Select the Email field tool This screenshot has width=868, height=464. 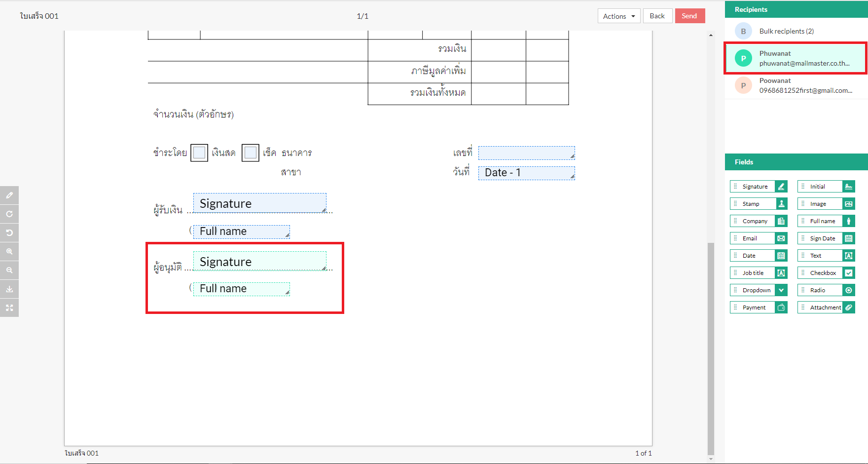(759, 238)
